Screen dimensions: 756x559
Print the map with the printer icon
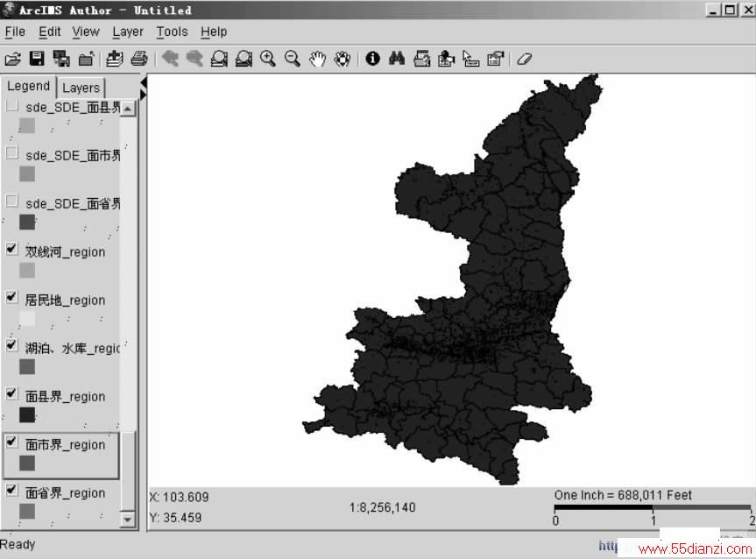coord(139,59)
